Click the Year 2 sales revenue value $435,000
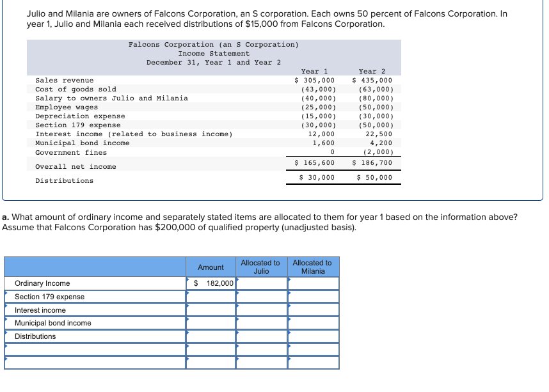Screen dimensions: 549x392 372,80
